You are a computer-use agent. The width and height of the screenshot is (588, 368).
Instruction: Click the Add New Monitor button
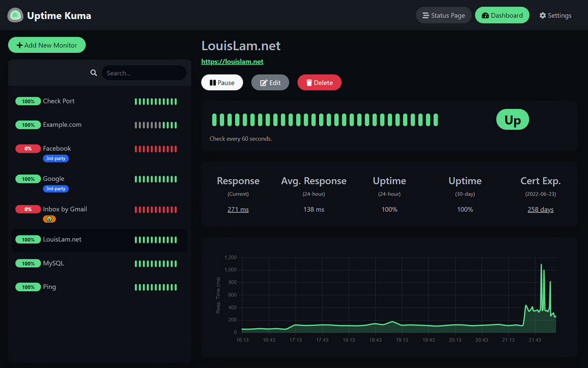click(47, 44)
